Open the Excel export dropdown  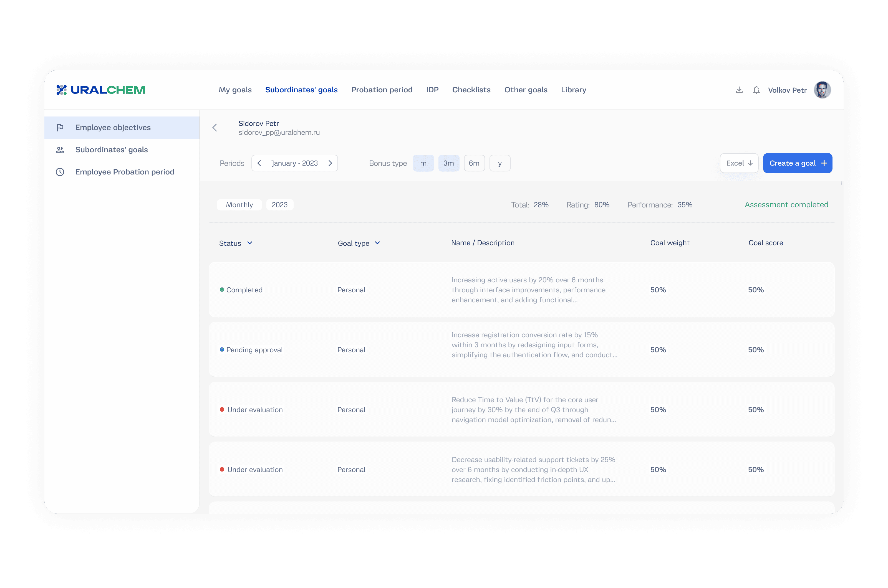tap(739, 163)
